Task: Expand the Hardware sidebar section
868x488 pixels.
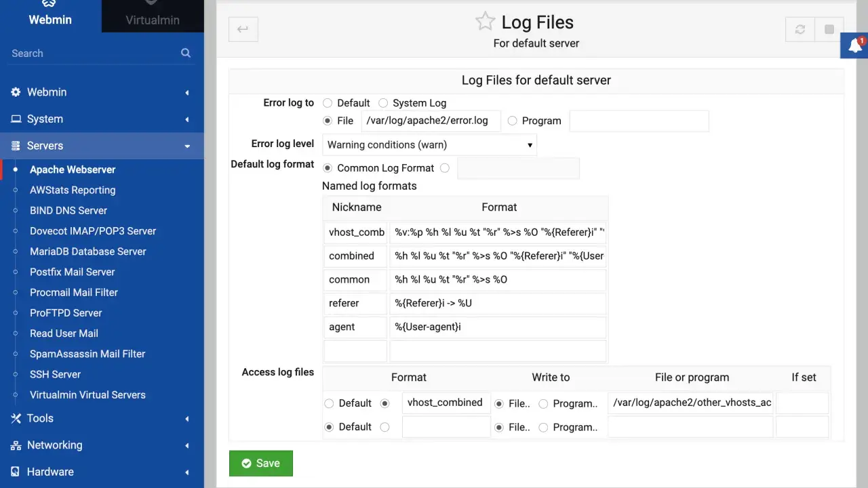Action: coord(186,472)
